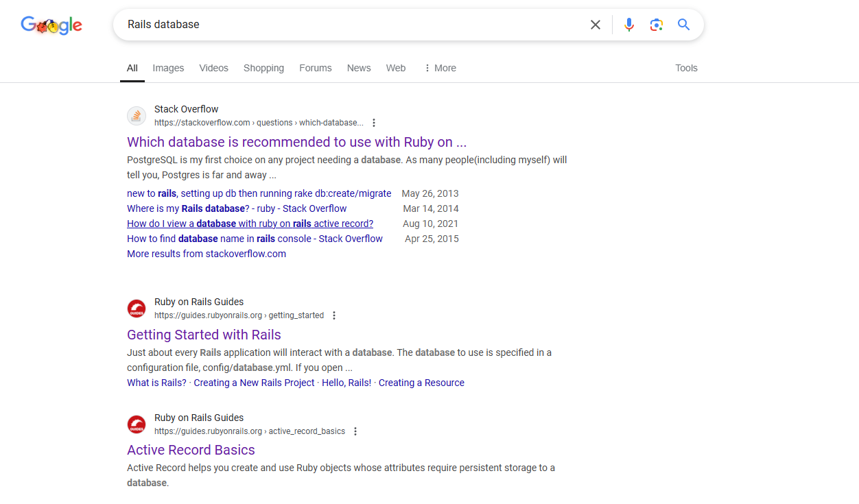Screen dimensions: 859x504
Task: Open "new to rails, setting up db" sublink
Action: pyautogui.click(x=259, y=193)
